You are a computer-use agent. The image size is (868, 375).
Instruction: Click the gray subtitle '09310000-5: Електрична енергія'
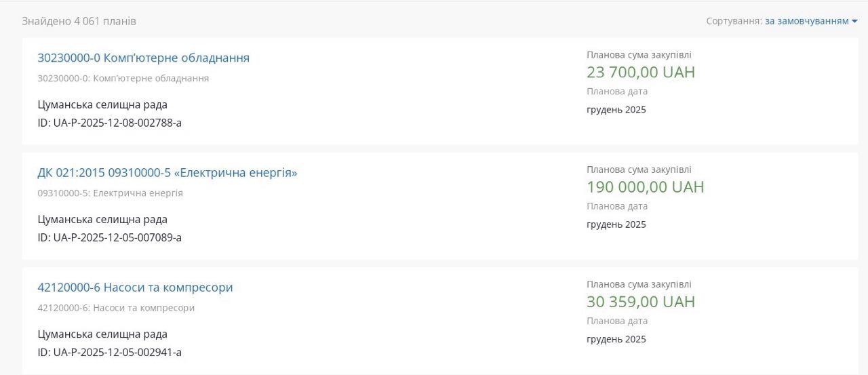(x=110, y=193)
